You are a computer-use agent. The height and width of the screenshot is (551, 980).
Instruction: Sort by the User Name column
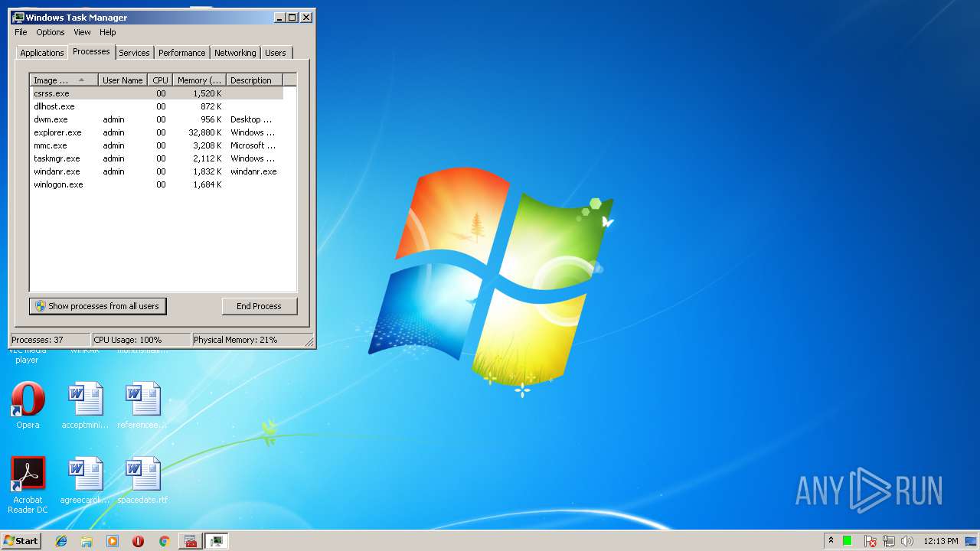tap(122, 80)
